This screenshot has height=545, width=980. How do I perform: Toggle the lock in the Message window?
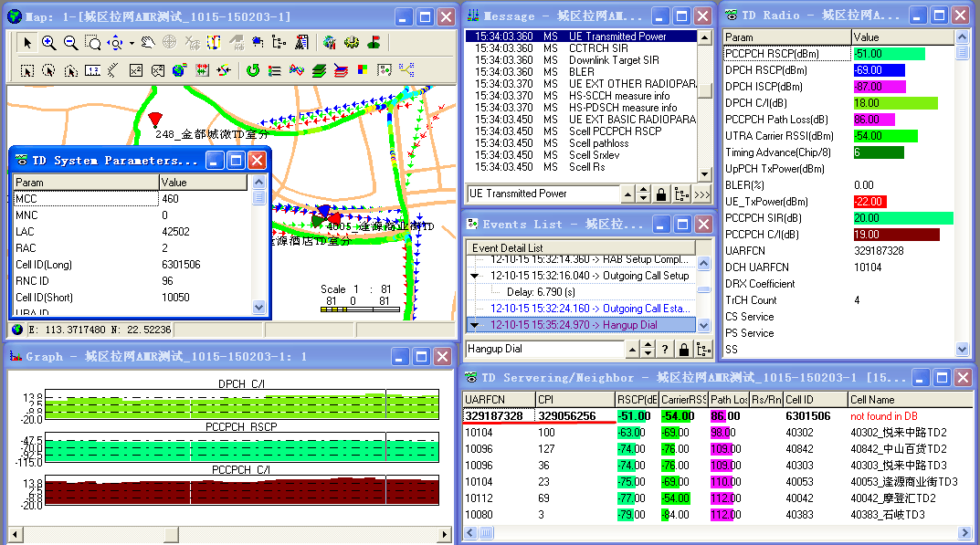pyautogui.click(x=659, y=194)
